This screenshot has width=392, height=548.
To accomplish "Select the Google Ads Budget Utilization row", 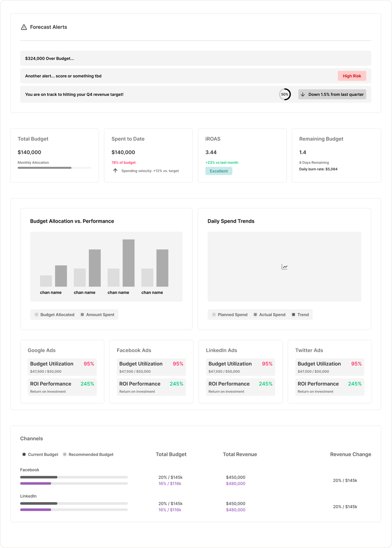I will [x=62, y=367].
